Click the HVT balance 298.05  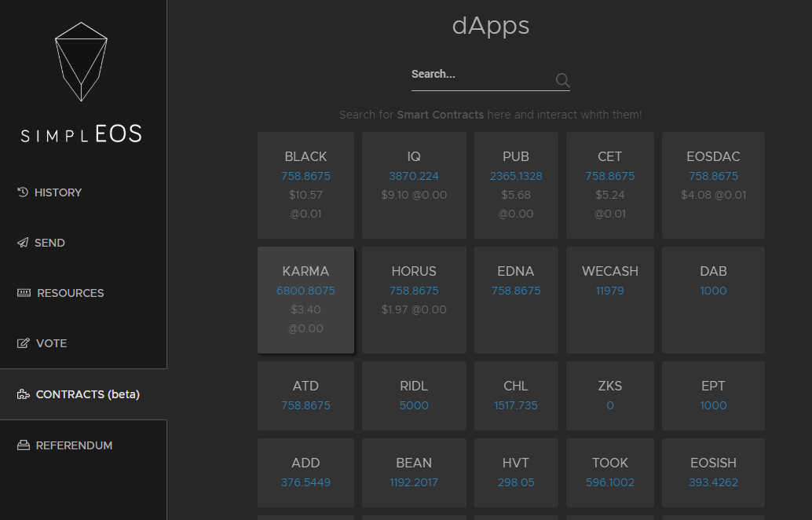[516, 482]
